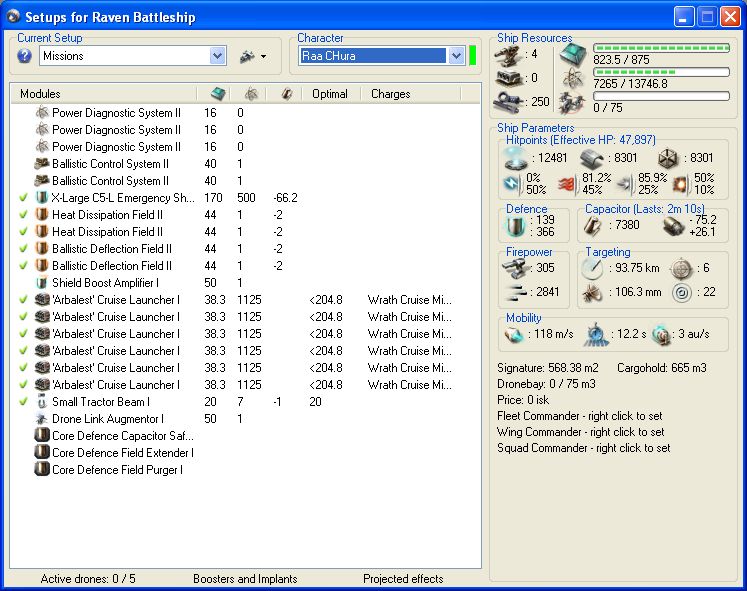The height and width of the screenshot is (591, 747).
Task: Open the Projected effects panel
Action: coord(403,579)
